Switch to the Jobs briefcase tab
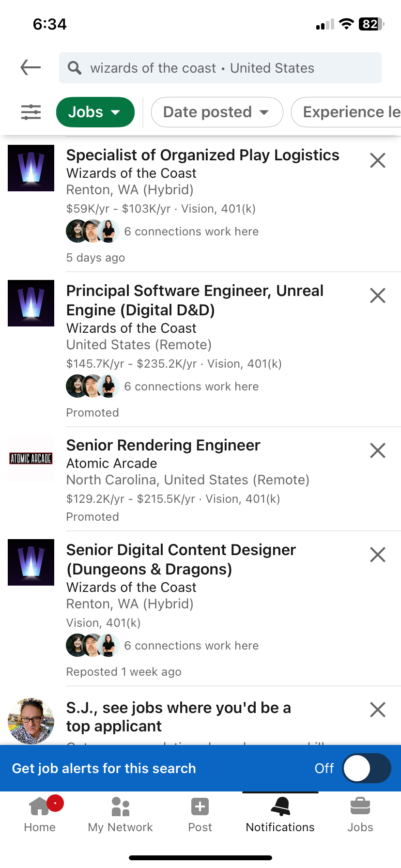Viewport: 401px width, 868px height. tap(360, 813)
